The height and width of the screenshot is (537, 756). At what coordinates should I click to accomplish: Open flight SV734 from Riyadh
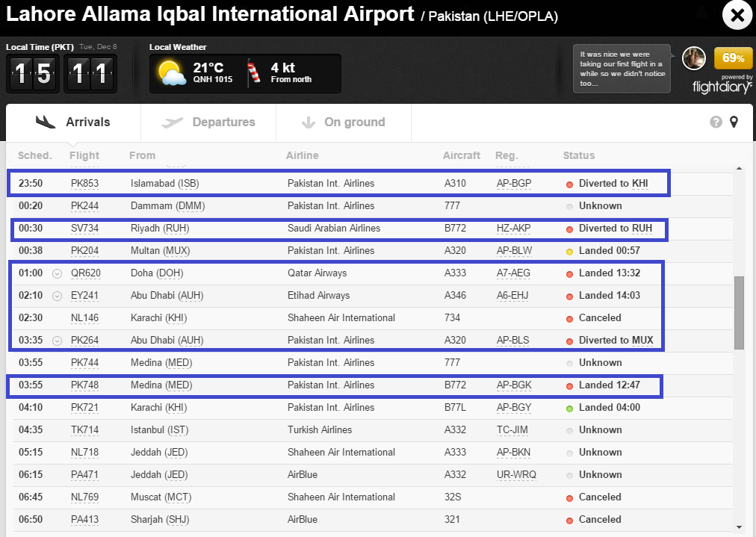[84, 229]
